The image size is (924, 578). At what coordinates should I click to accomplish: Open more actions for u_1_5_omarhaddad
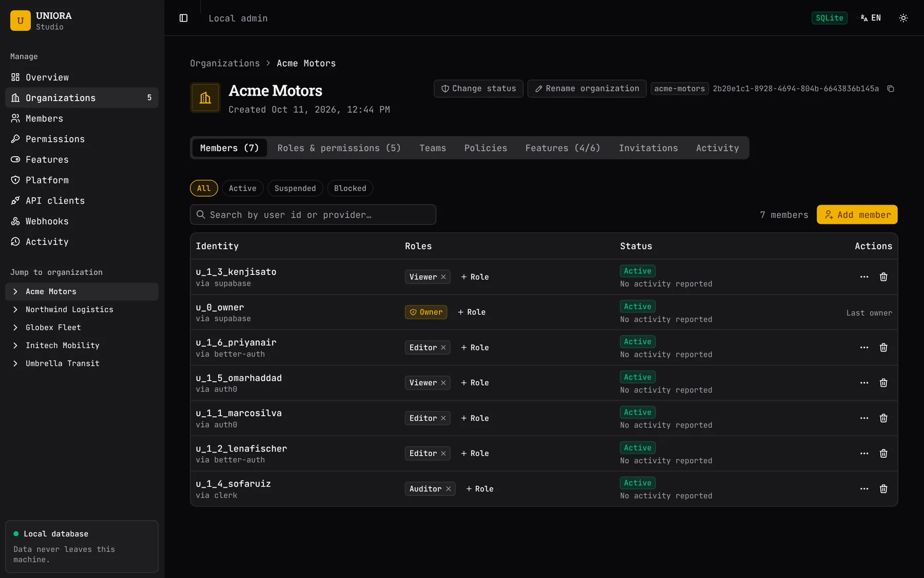864,383
